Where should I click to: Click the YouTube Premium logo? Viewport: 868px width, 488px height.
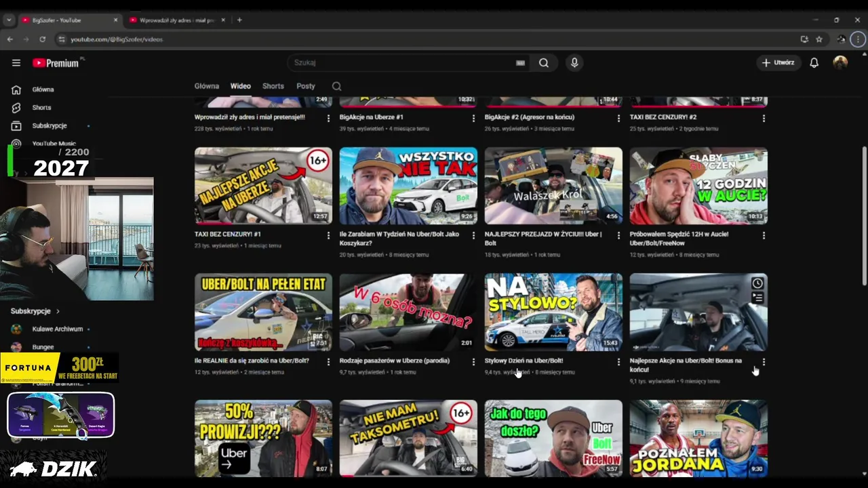57,63
